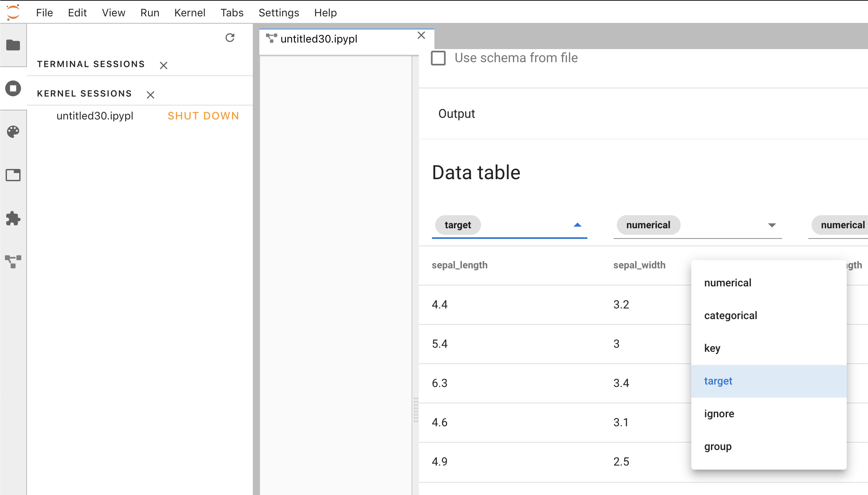
Task: Shut down all terminal sessions
Action: pyautogui.click(x=164, y=65)
